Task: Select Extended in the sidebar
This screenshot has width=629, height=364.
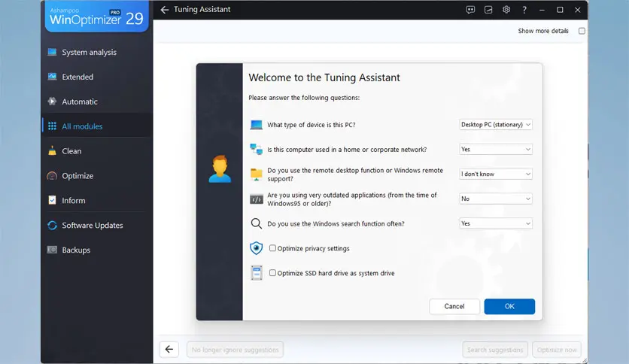Action: click(97, 77)
